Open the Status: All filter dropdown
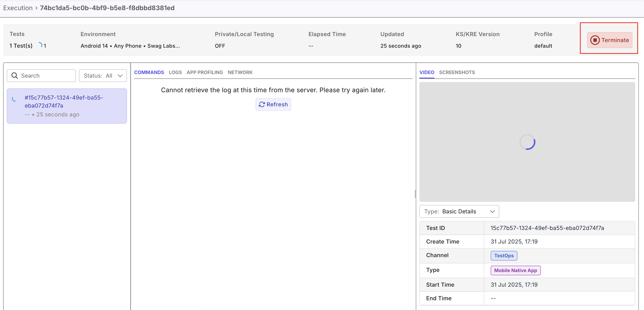The width and height of the screenshot is (644, 310). (x=103, y=76)
